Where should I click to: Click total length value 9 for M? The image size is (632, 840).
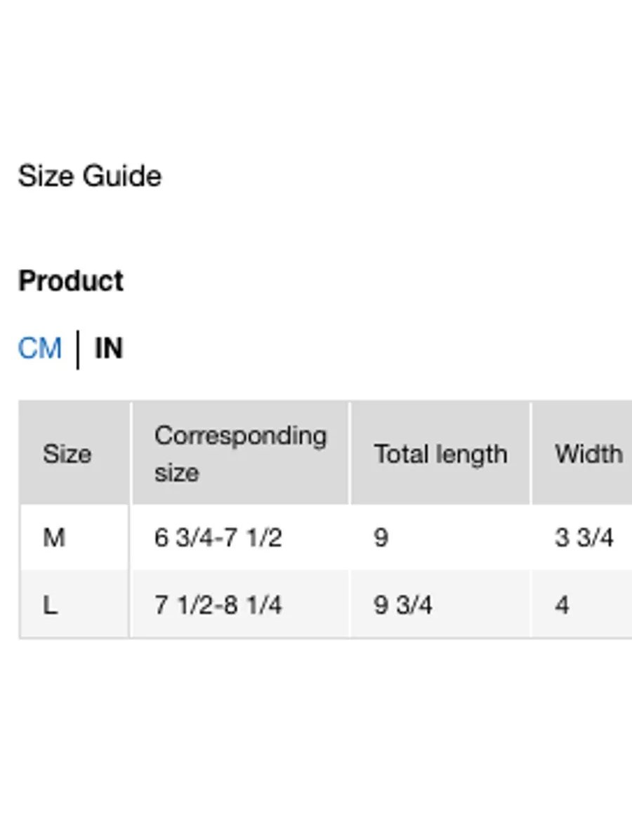[x=381, y=537]
